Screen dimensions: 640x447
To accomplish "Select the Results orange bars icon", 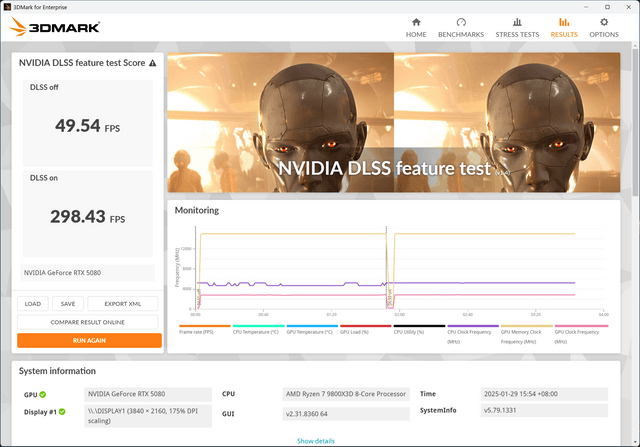I will tap(564, 22).
